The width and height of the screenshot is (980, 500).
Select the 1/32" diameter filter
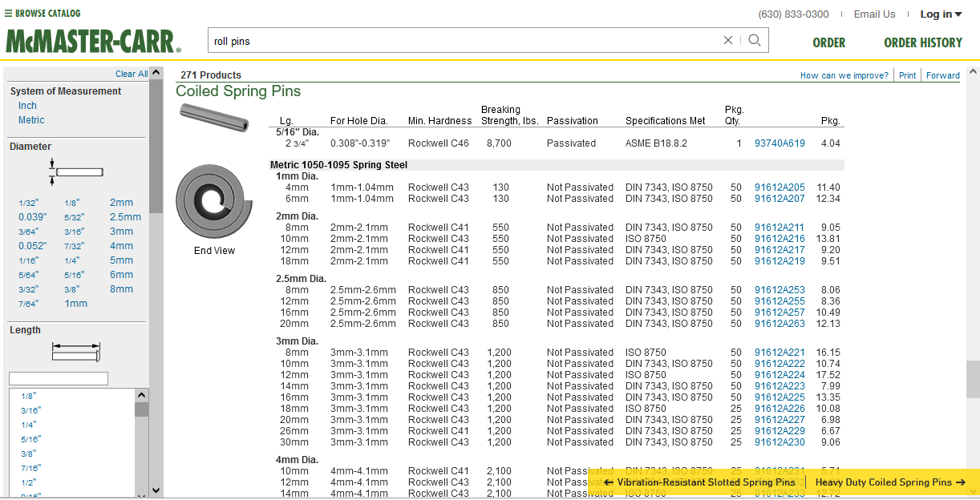point(28,204)
